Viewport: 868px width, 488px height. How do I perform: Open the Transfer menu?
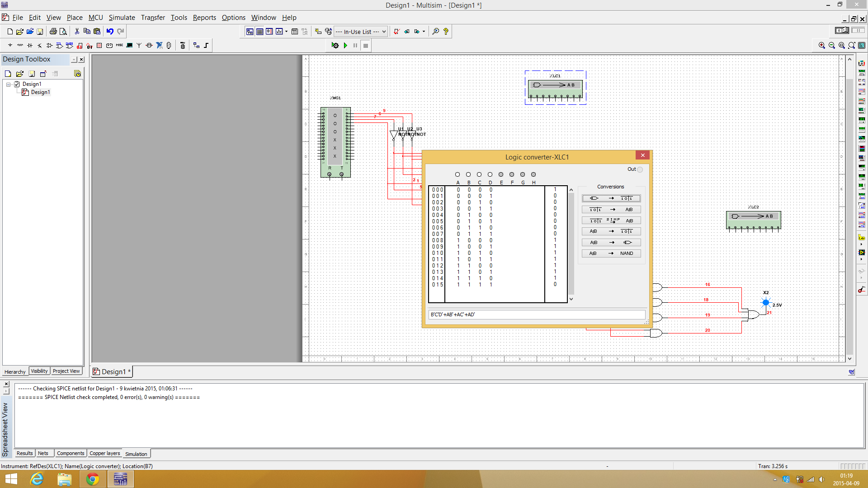pos(153,18)
